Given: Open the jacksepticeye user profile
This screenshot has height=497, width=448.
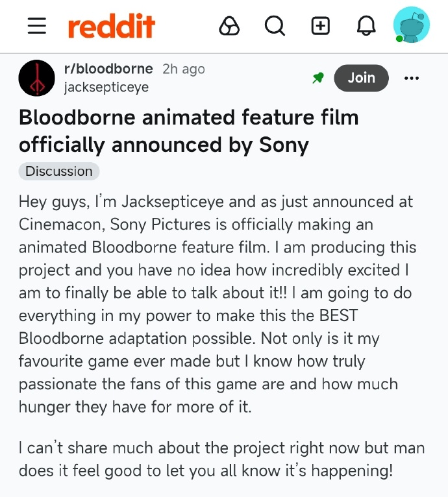Looking at the screenshot, I should [106, 87].
